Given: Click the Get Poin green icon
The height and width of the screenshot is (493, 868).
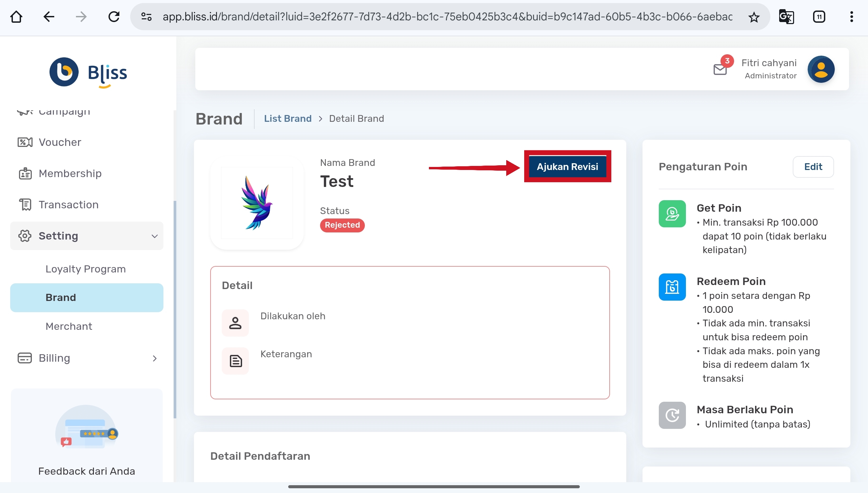Looking at the screenshot, I should pos(672,214).
